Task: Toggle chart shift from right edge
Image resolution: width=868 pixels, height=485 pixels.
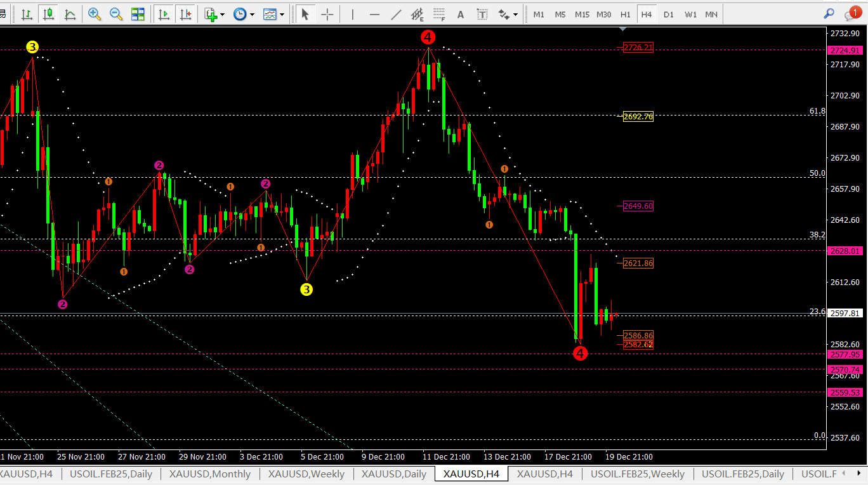Action: 185,14
